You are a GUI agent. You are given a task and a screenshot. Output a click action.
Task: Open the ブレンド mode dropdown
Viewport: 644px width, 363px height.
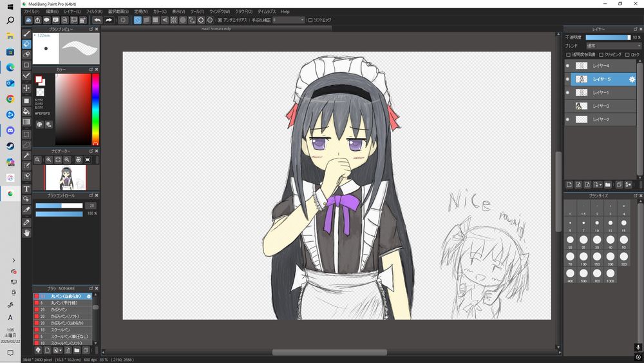coord(614,46)
